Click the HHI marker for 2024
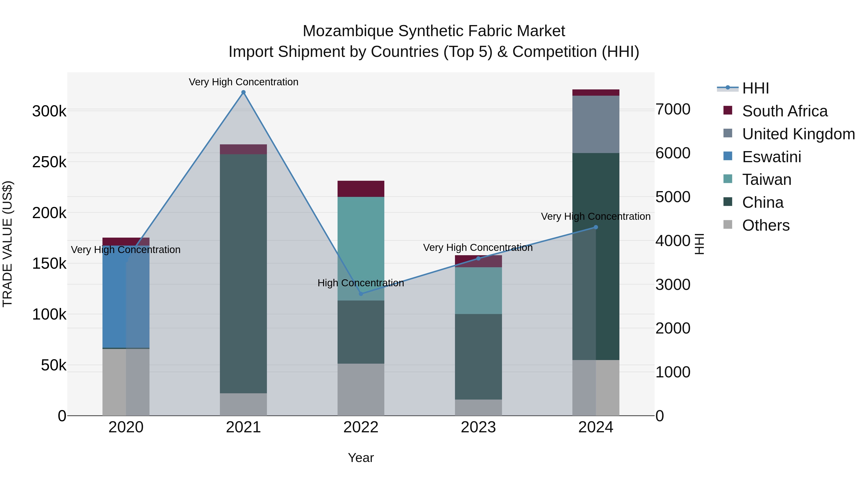The image size is (868, 488). (x=596, y=227)
